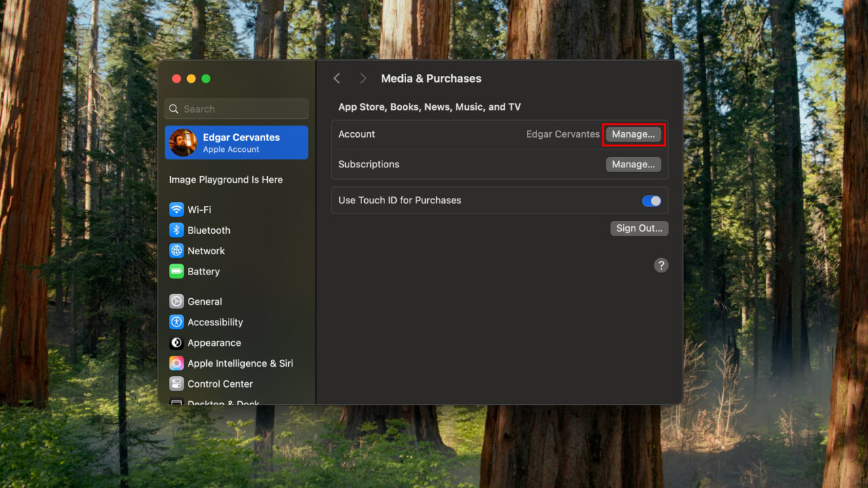Viewport: 868px width, 488px height.
Task: Select General settings in the sidebar
Action: 205,301
